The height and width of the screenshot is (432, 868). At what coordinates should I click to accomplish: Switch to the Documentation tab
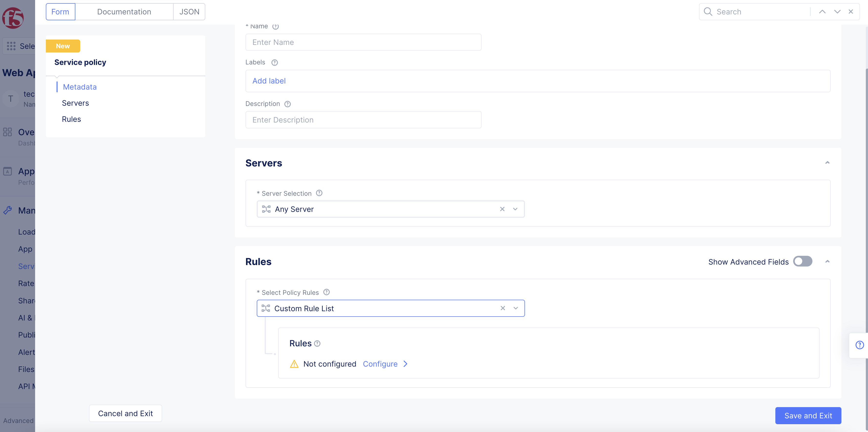[x=124, y=12]
